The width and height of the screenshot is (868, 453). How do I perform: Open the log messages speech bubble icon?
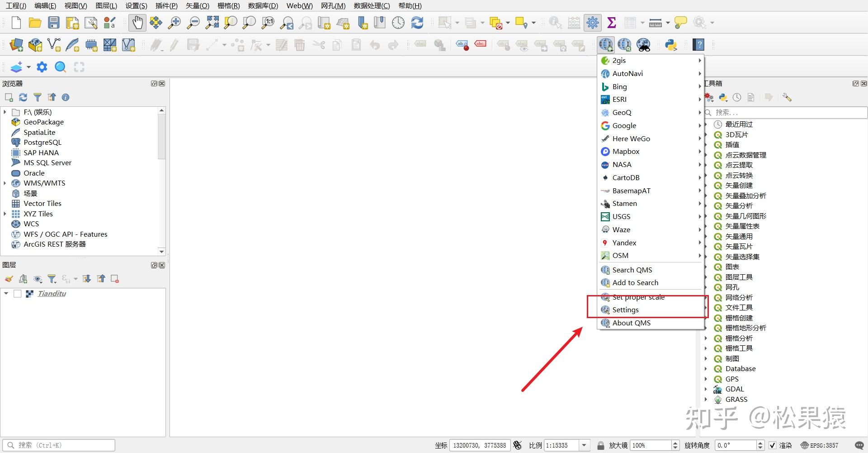coord(860,445)
